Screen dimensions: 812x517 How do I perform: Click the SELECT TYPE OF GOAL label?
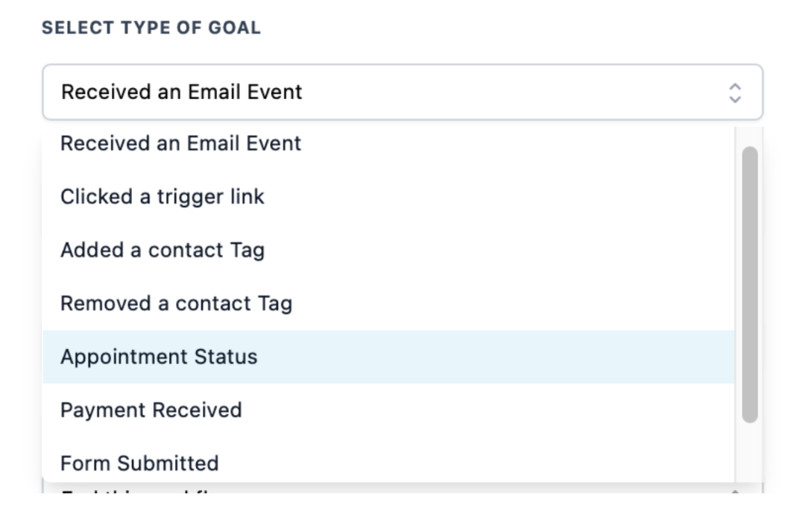click(x=151, y=28)
